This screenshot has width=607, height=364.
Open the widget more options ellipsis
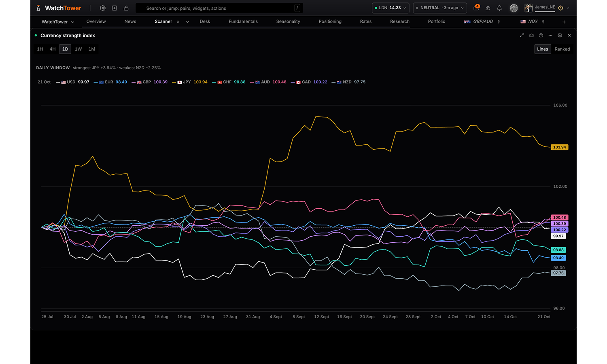pyautogui.click(x=550, y=36)
